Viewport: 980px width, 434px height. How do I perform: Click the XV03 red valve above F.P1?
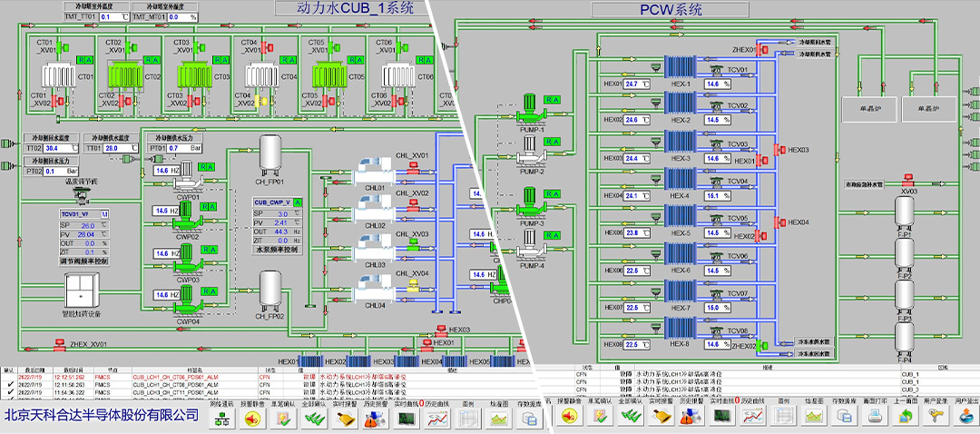(x=904, y=184)
